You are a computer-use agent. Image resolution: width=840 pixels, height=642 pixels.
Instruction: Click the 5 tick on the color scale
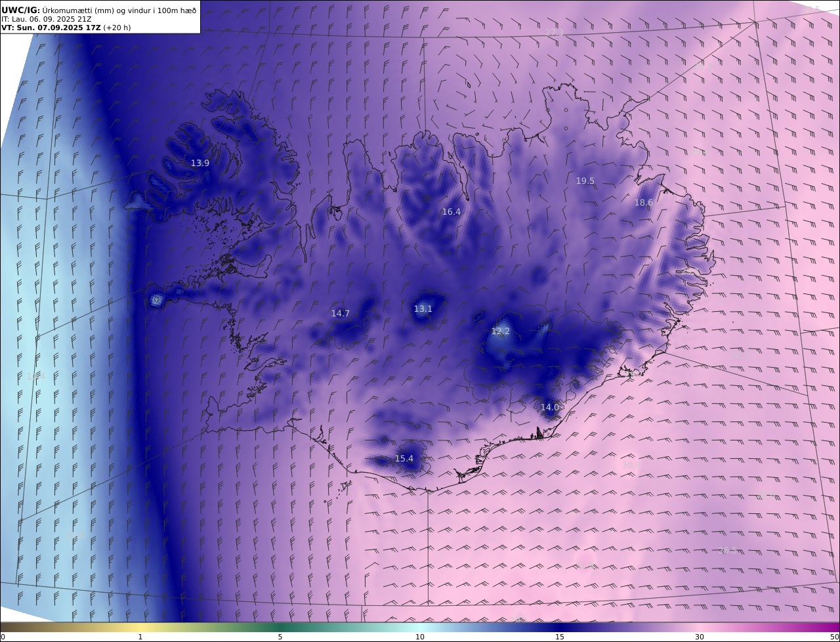280,637
